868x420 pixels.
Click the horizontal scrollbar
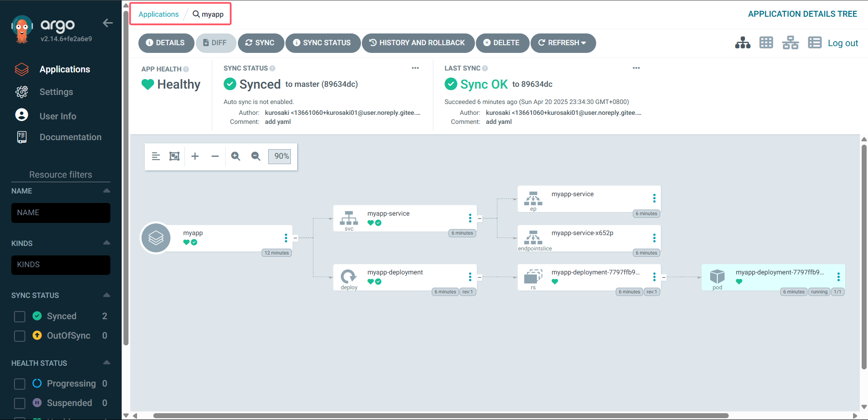[441, 415]
